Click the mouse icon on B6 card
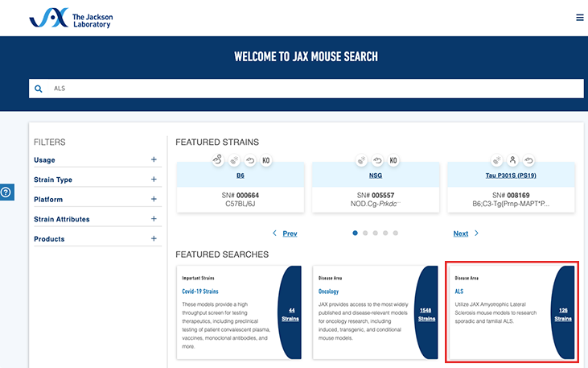The height and width of the screenshot is (368, 588). click(x=218, y=160)
